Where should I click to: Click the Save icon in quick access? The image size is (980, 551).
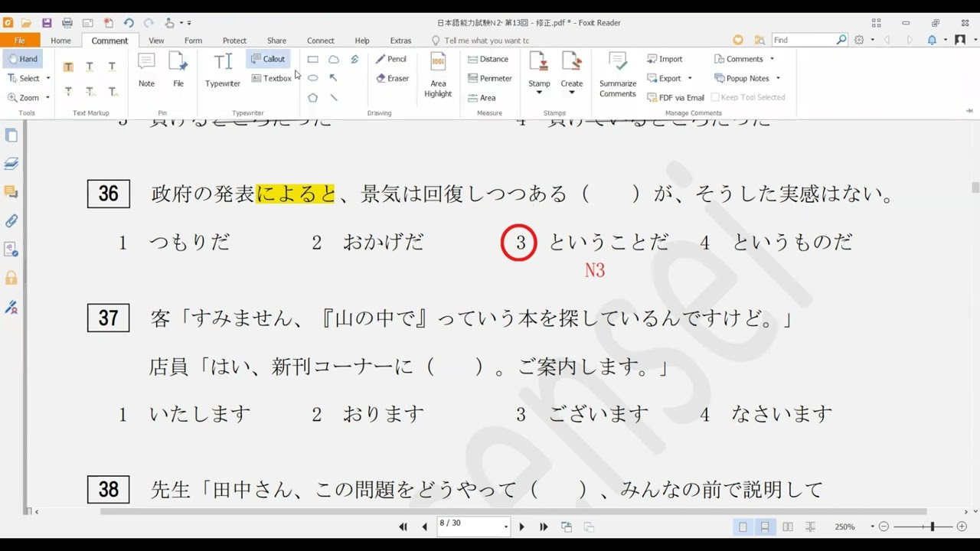[47, 23]
